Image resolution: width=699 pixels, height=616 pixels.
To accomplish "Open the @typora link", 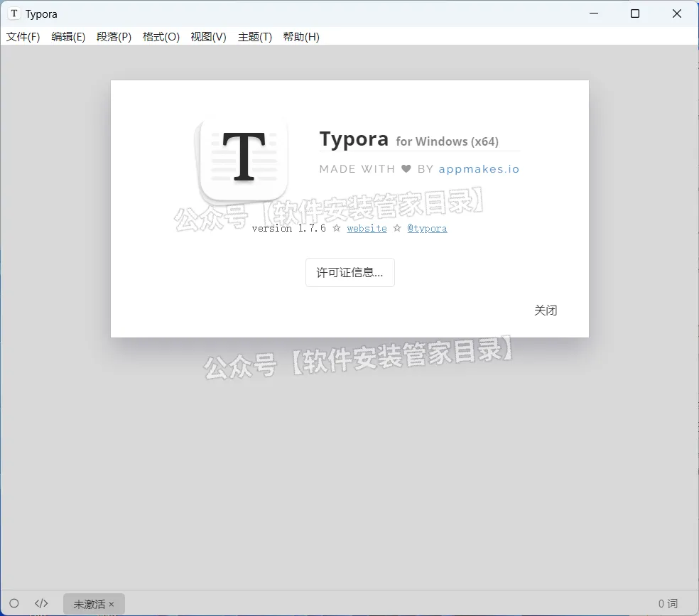I will (x=427, y=228).
